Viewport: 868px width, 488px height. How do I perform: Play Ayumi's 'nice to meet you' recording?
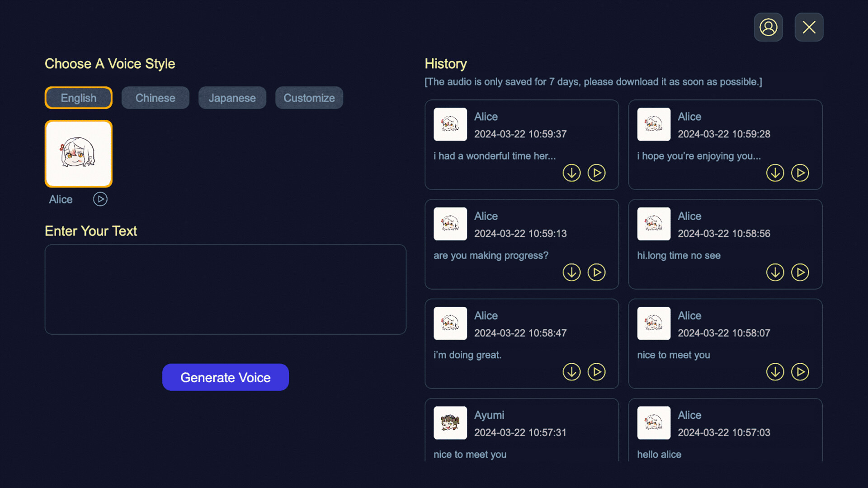pyautogui.click(x=597, y=471)
